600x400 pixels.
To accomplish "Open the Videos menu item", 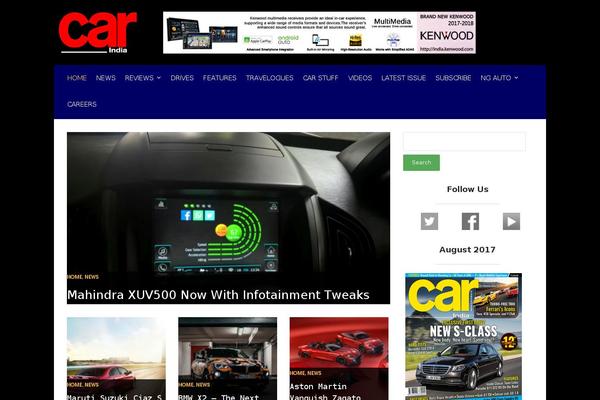I will tap(360, 78).
